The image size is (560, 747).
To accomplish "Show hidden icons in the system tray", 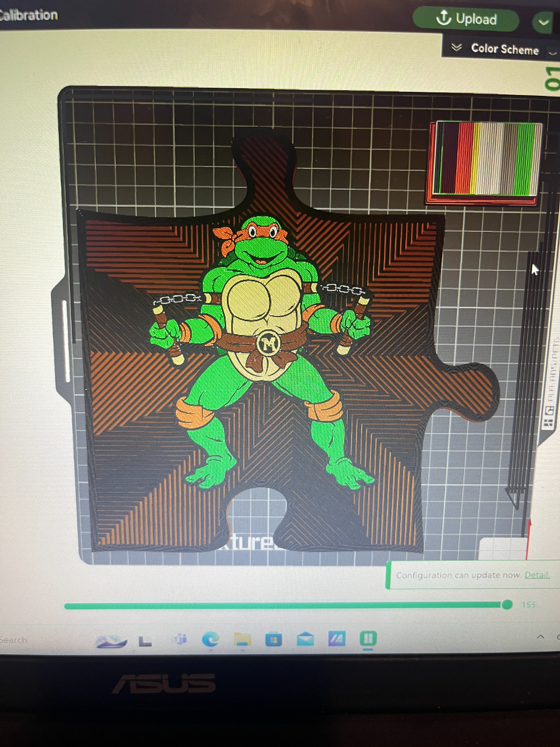I will (x=540, y=636).
